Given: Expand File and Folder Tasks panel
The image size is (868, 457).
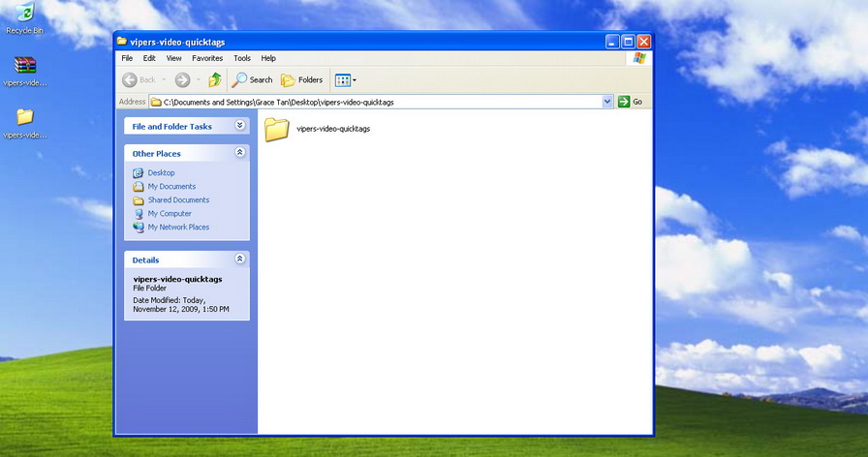Looking at the screenshot, I should [x=239, y=126].
